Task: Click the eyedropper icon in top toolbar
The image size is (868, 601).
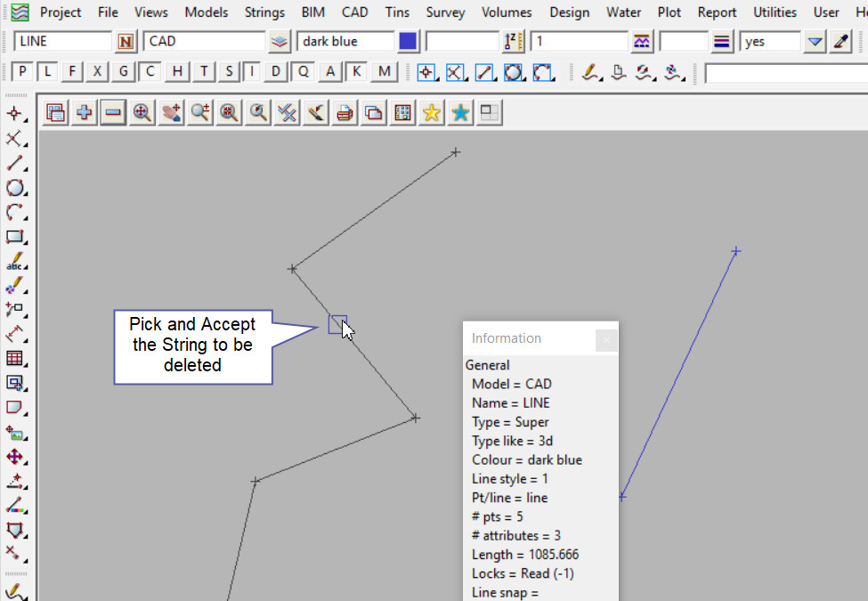Action: pos(840,42)
